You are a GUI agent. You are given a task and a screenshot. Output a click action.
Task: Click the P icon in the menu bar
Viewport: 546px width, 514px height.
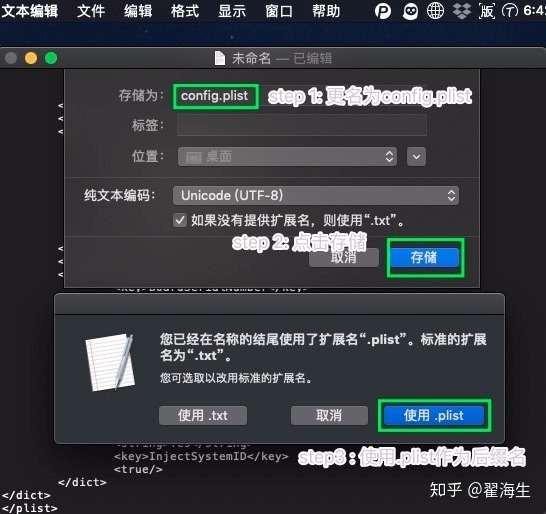(x=383, y=11)
